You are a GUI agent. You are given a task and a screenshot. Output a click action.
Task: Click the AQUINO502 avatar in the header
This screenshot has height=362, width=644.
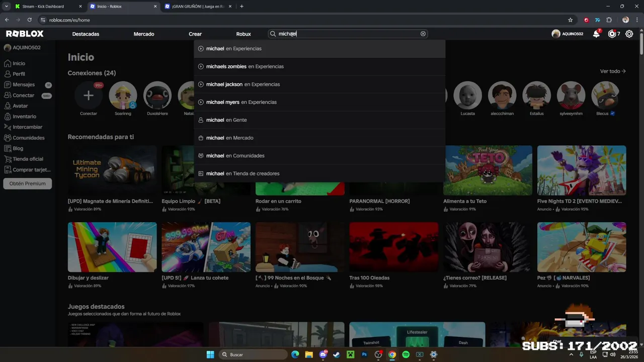pos(556,34)
